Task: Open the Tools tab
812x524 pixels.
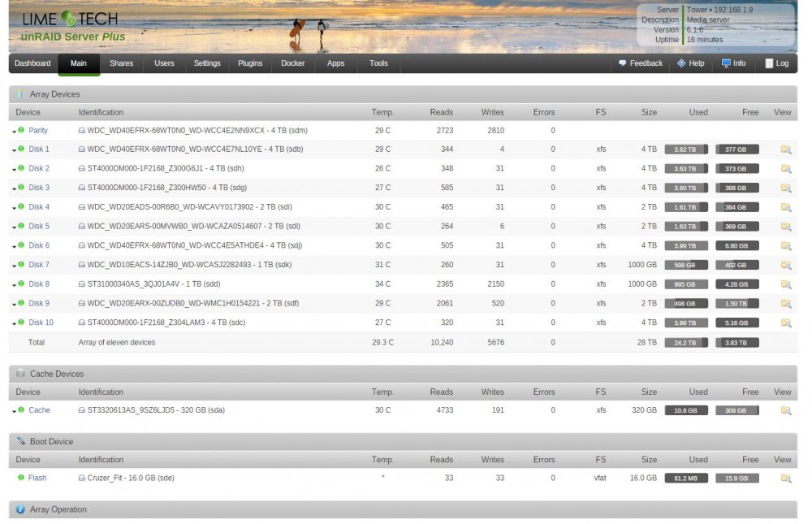Action: point(378,63)
